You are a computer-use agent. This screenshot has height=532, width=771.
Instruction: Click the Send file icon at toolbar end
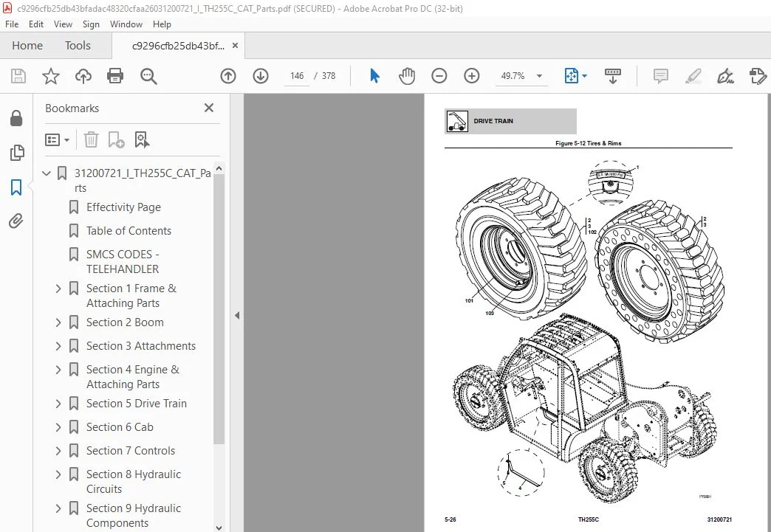(x=758, y=76)
